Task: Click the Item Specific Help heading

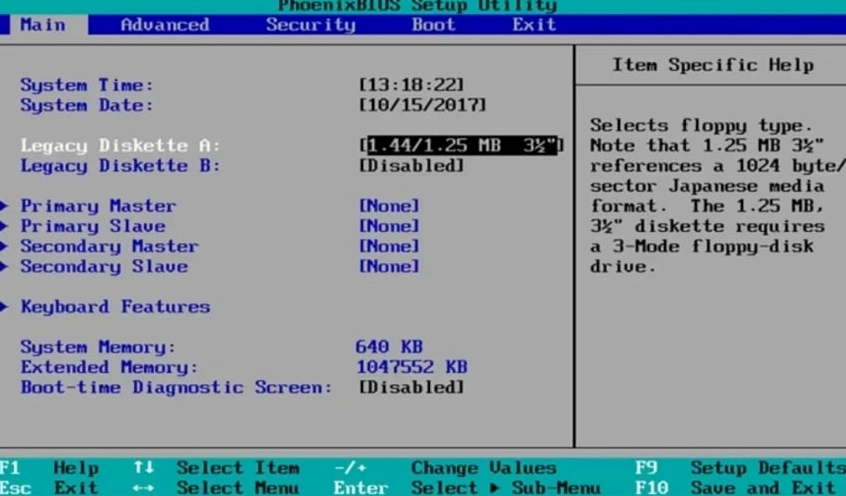Action: [x=713, y=65]
